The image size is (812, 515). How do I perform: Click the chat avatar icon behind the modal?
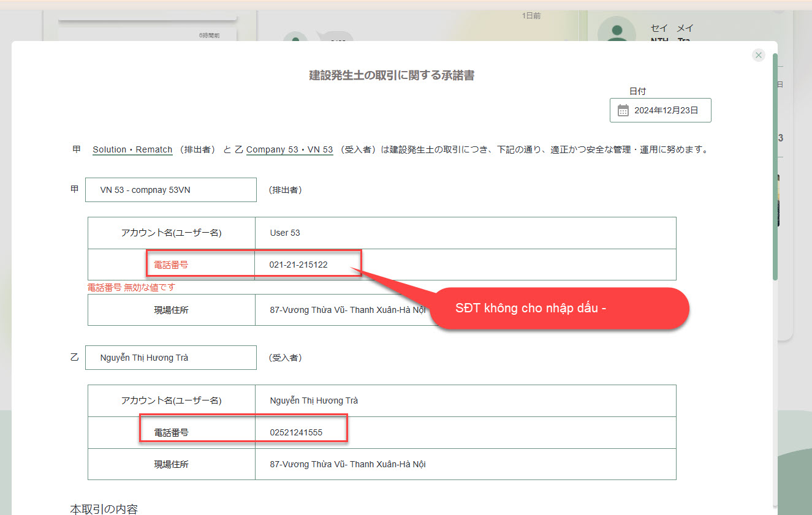pos(295,38)
